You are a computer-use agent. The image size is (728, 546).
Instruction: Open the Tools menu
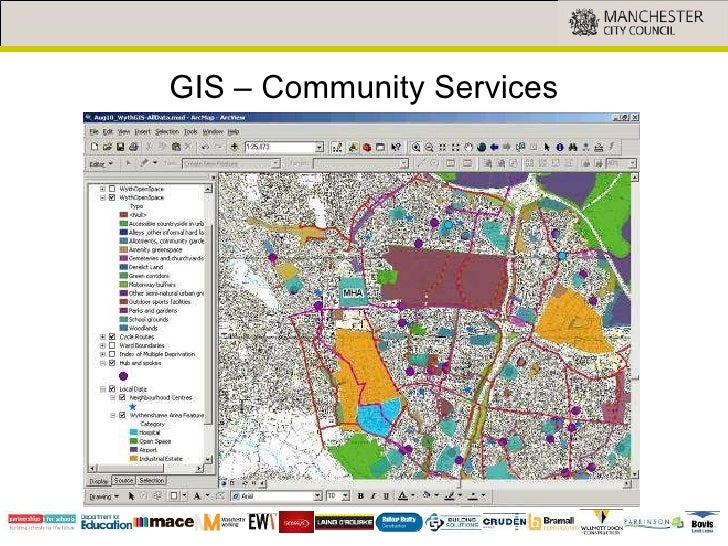(191, 132)
